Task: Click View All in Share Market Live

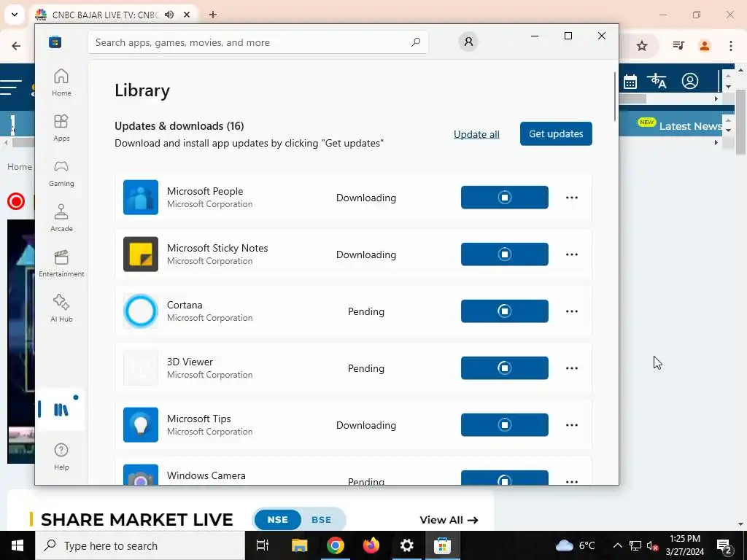Action: pyautogui.click(x=449, y=520)
